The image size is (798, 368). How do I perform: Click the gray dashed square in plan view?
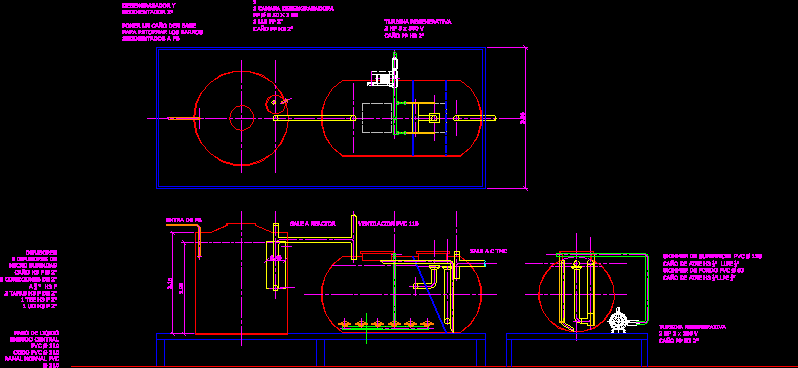[377, 118]
